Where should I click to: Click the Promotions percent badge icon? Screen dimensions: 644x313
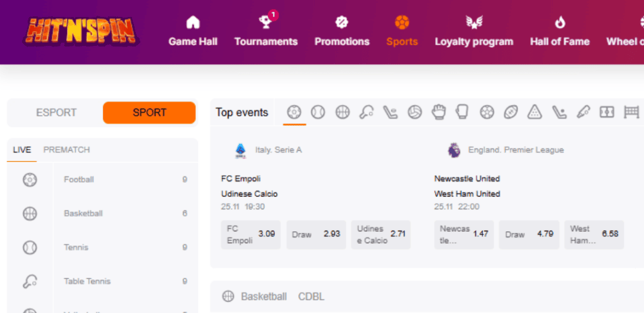341,22
